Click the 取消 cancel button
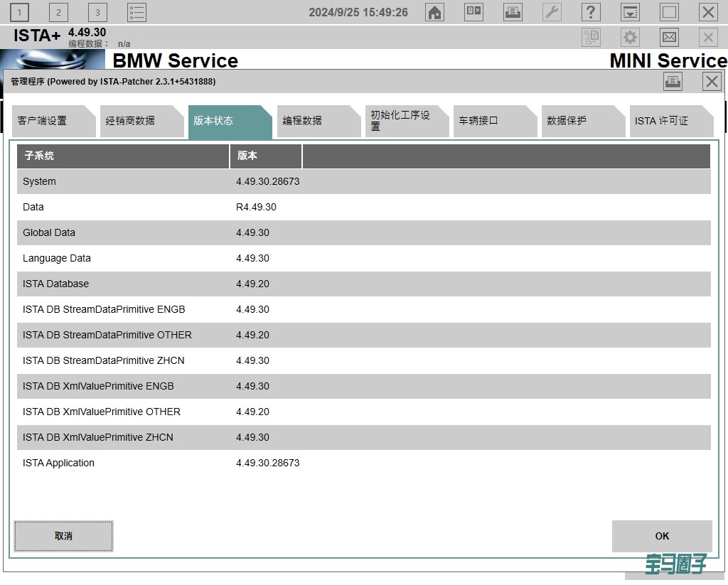This screenshot has height=585, width=728. (63, 536)
